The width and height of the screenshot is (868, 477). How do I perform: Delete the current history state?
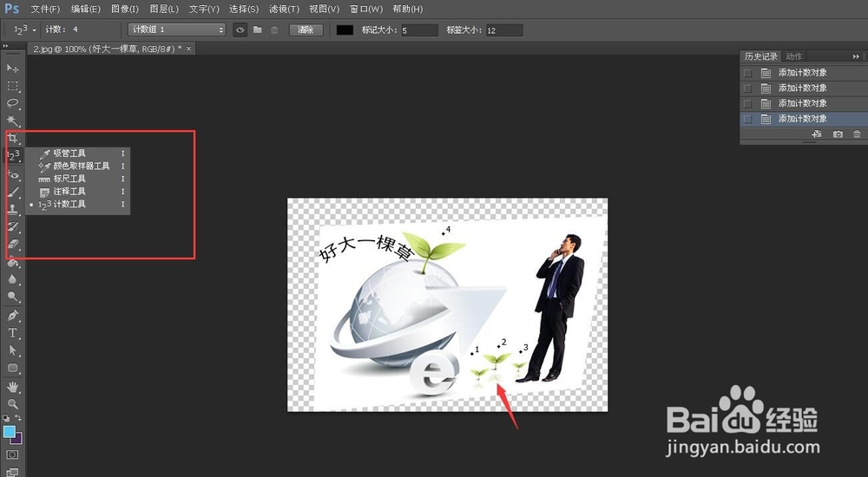coord(857,134)
